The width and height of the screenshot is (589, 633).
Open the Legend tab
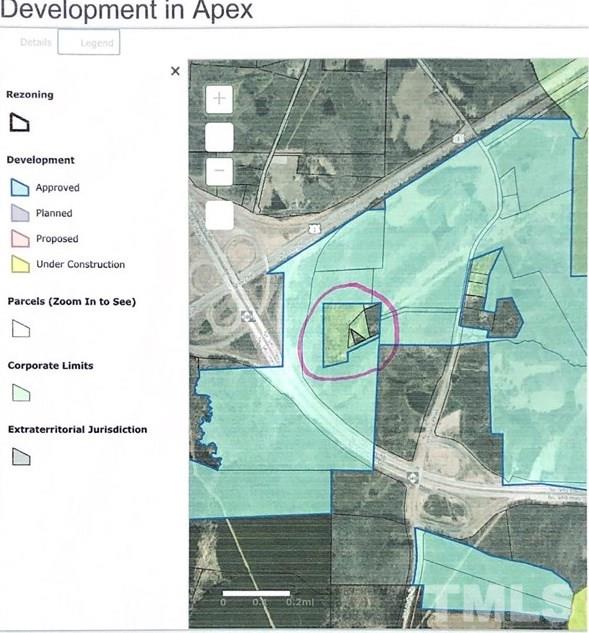click(x=89, y=42)
